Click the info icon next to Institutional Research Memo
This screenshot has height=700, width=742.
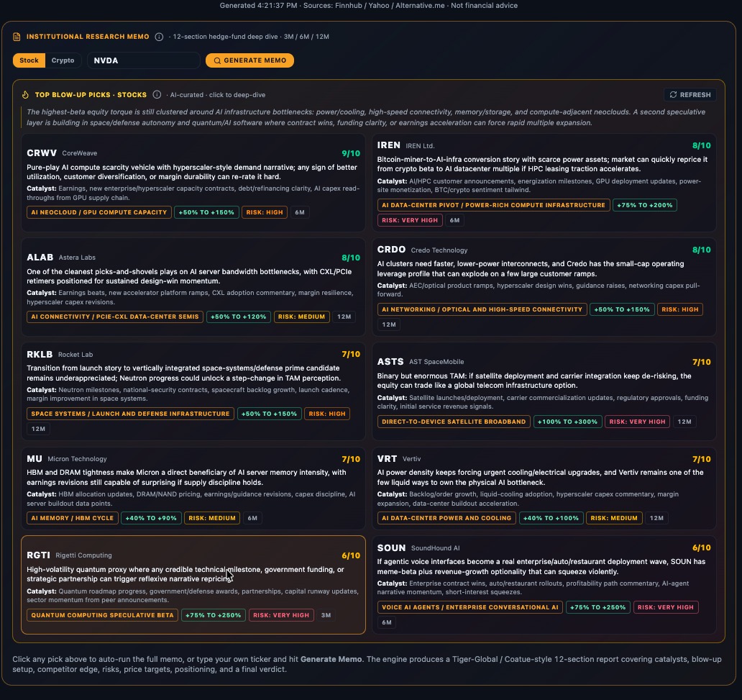(159, 37)
